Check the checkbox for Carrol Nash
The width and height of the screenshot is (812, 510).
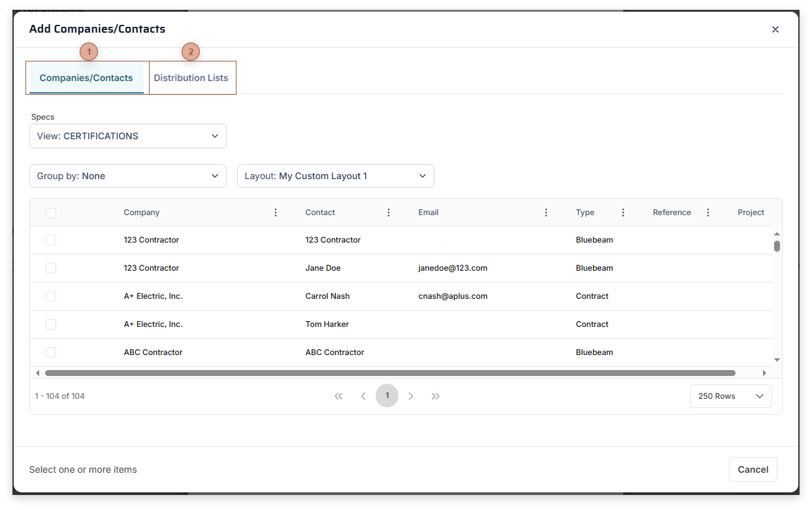pos(51,296)
